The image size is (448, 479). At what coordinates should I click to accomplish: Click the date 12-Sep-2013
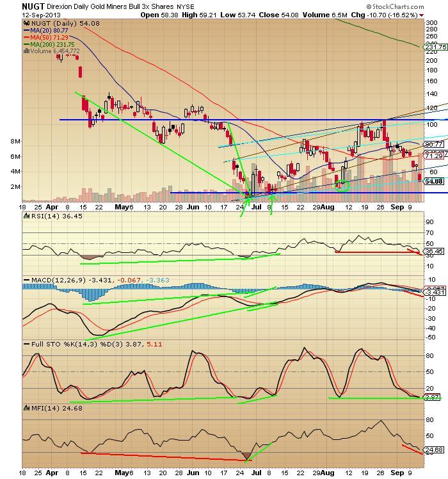point(41,15)
